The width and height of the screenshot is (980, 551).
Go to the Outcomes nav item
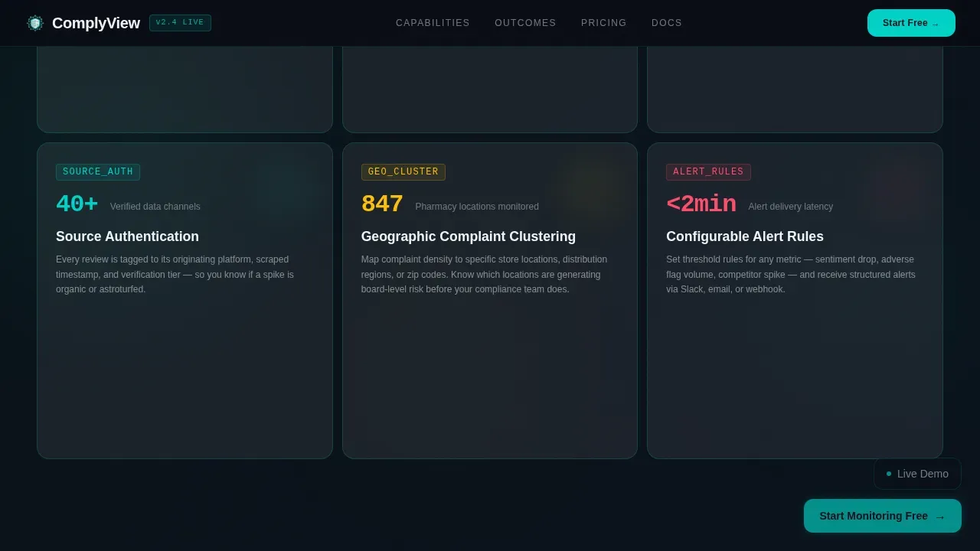point(525,23)
